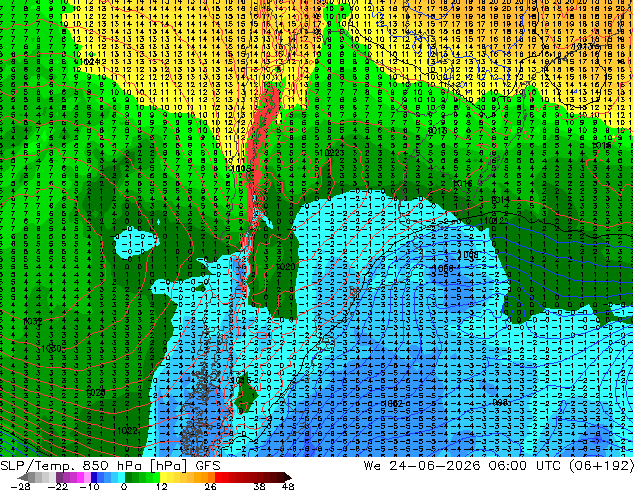Click the "1024" isobar label
This screenshot has height=490, width=634.
[90, 62]
